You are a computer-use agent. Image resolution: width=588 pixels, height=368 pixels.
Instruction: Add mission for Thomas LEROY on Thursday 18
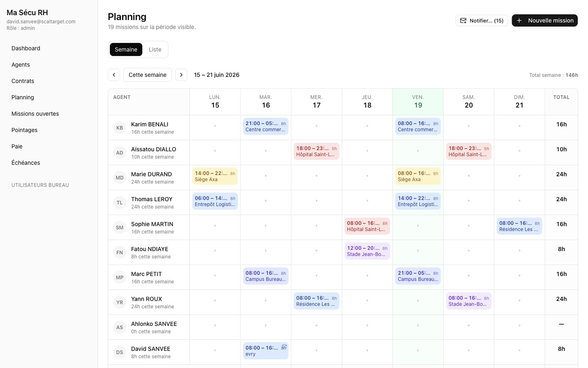click(x=367, y=201)
